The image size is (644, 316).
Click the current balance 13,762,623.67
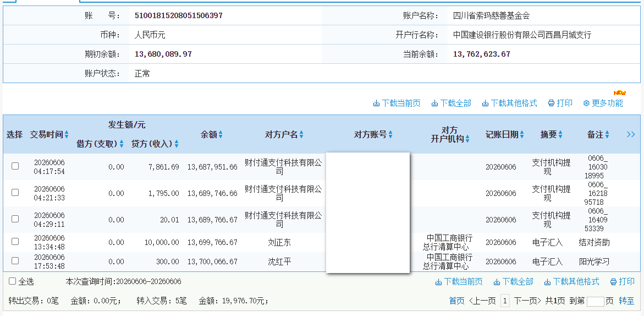coord(481,54)
